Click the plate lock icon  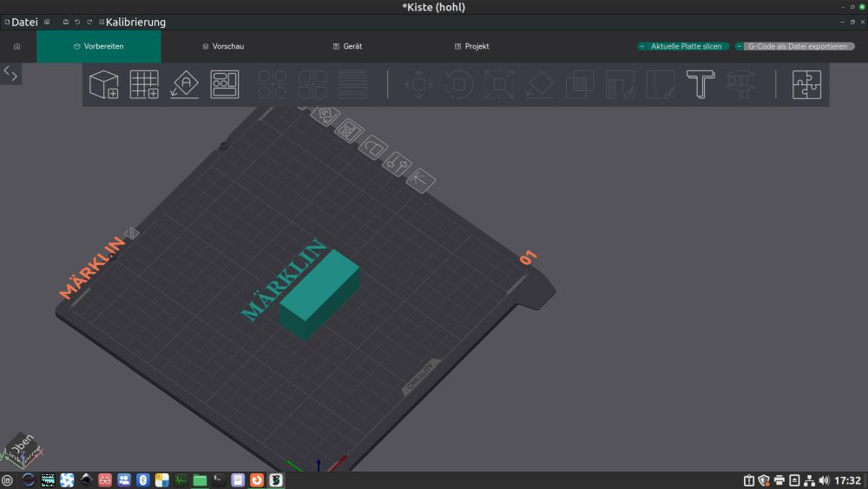pos(375,146)
